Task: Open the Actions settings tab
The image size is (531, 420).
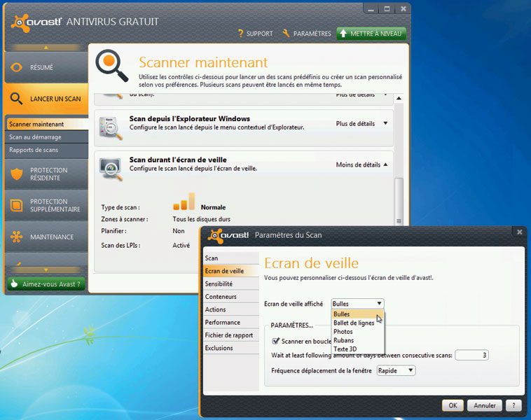Action: click(x=231, y=309)
